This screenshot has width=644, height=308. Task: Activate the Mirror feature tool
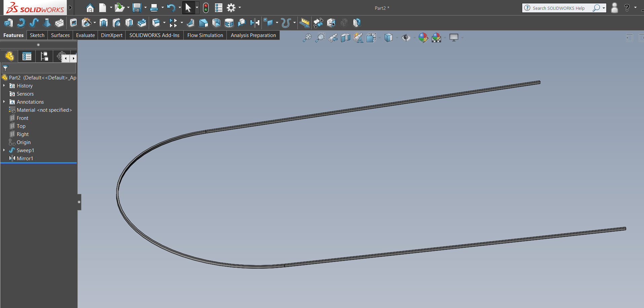point(255,23)
